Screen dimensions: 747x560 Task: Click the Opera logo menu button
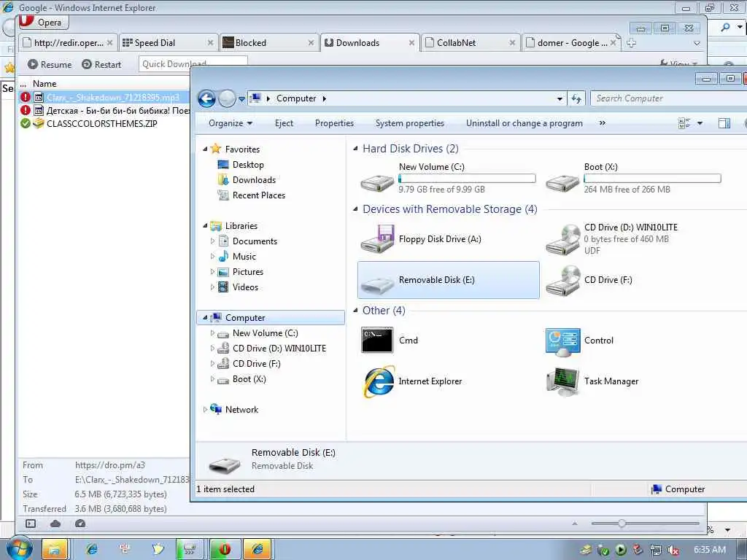[x=44, y=22]
